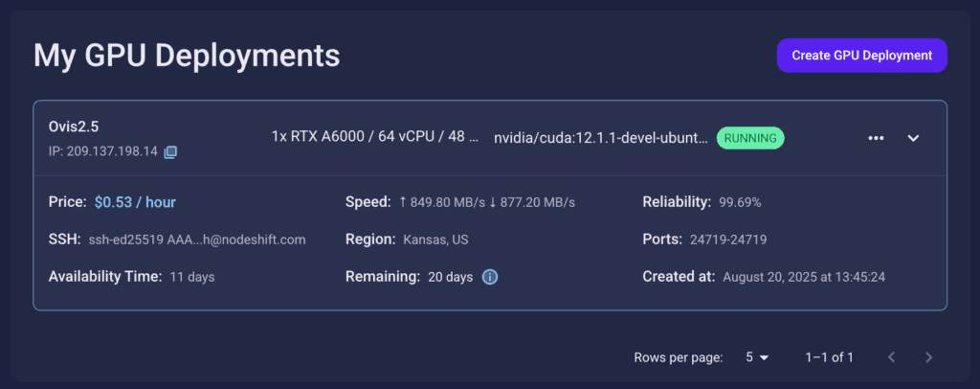Open the Rows per page dropdown
This screenshot has width=980, height=389.
click(x=756, y=357)
